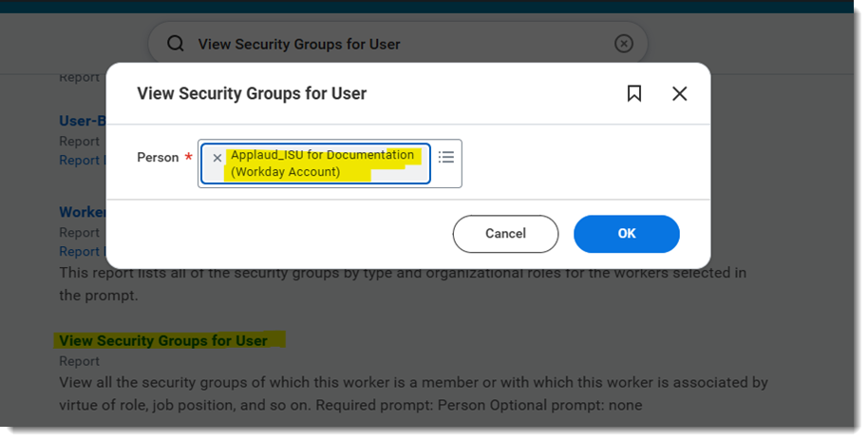The image size is (868, 441).
Task: Close the View Security Groups for User dialog
Action: (679, 93)
